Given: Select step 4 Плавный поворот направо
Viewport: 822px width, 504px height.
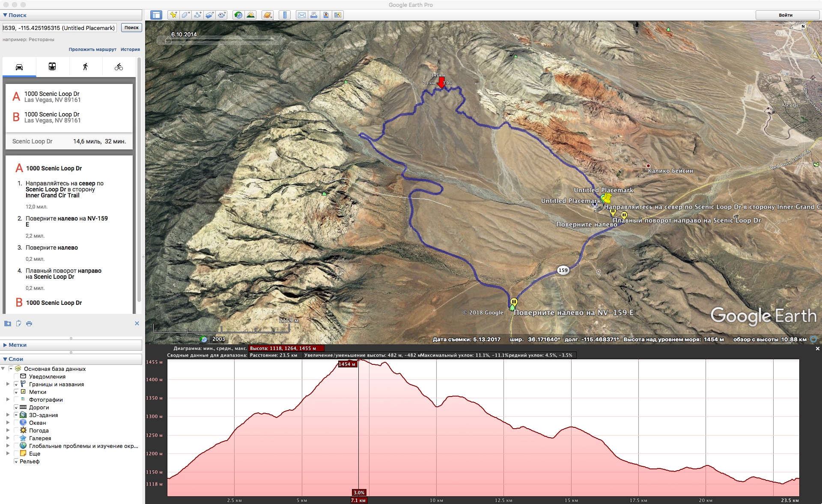Looking at the screenshot, I should point(63,274).
